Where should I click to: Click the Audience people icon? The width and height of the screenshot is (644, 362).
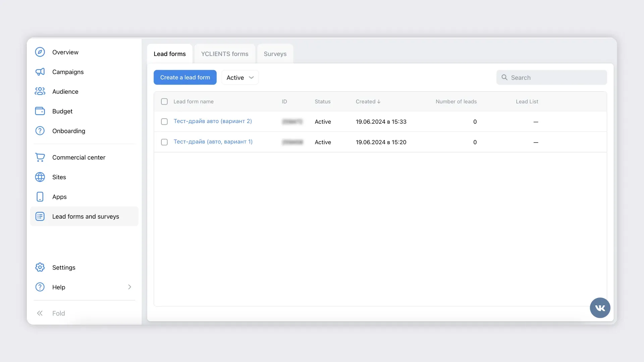40,91
